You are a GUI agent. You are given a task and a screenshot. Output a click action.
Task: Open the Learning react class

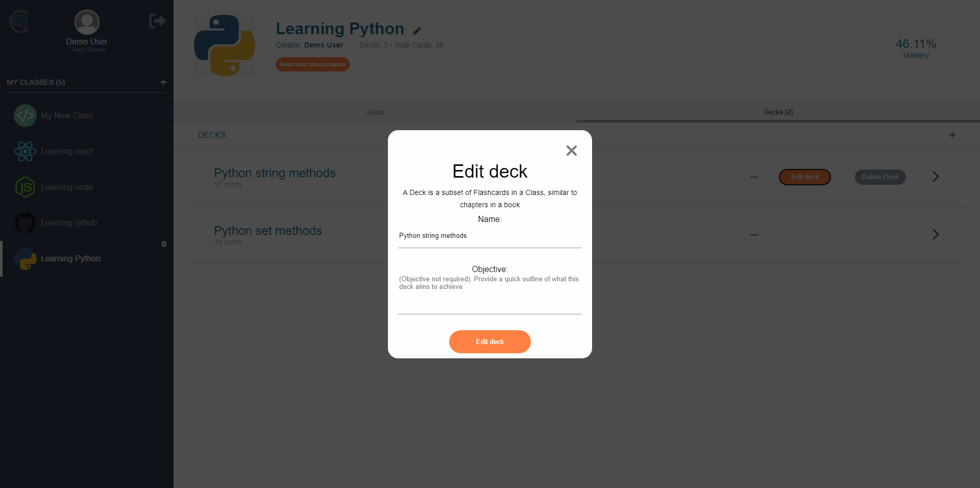click(68, 151)
